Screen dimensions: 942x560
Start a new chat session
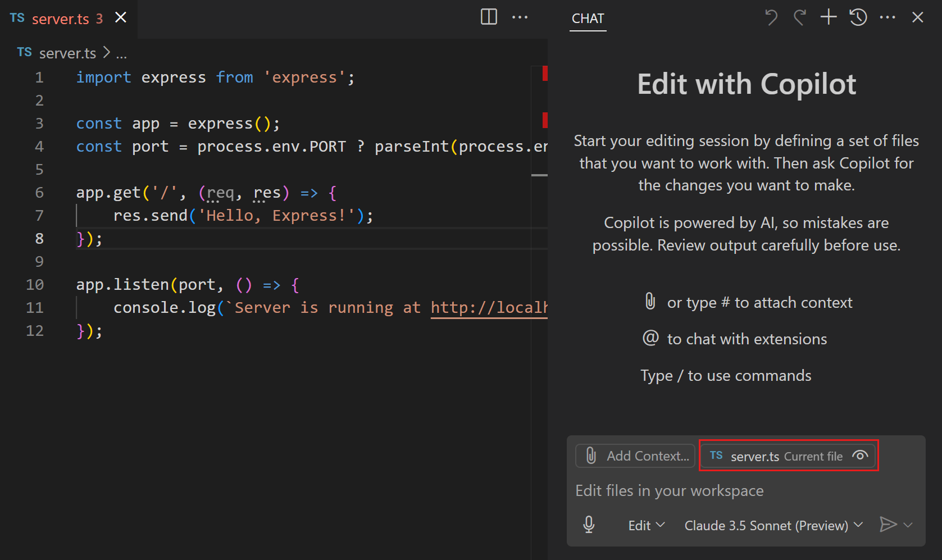[x=828, y=17]
